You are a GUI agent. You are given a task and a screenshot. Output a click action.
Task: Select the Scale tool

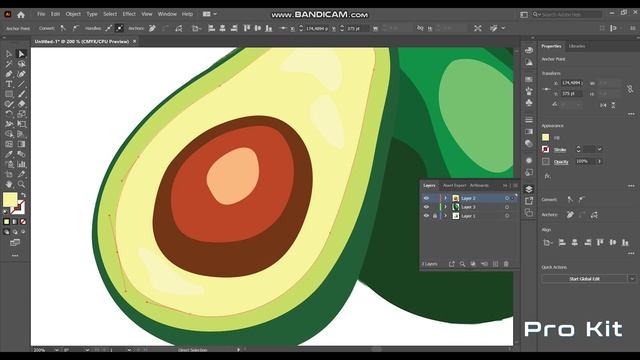21,114
